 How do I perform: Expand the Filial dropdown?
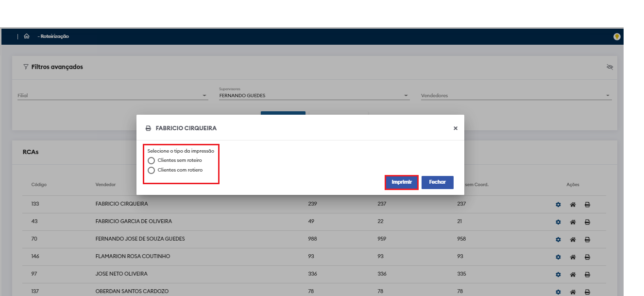pos(204,96)
